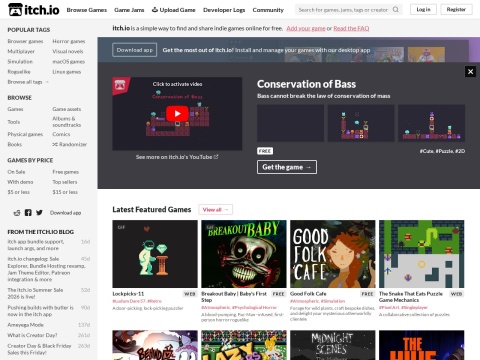This screenshot has height=360, width=480.
Task: Click Good Folk Cafe title link
Action: 308,294
